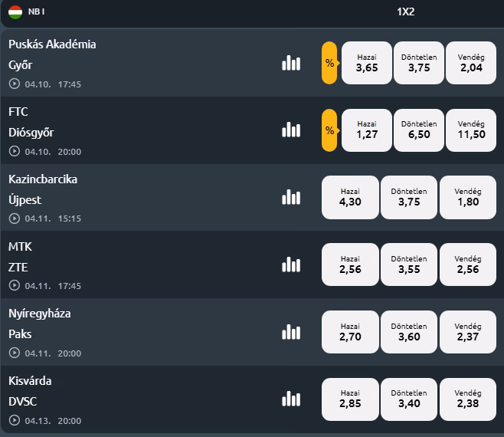Select Hazai 2,85 for Kisvárda
Image resolution: width=504 pixels, height=437 pixels.
point(350,399)
